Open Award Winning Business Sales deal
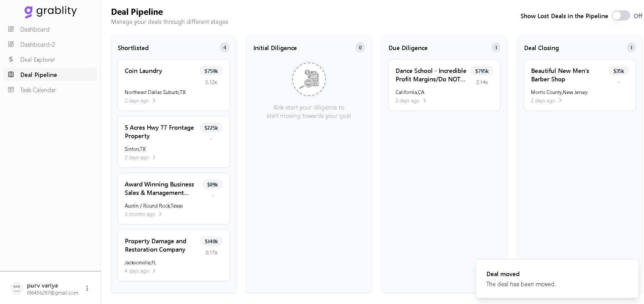Image resolution: width=644 pixels, height=304 pixels. pos(159,188)
